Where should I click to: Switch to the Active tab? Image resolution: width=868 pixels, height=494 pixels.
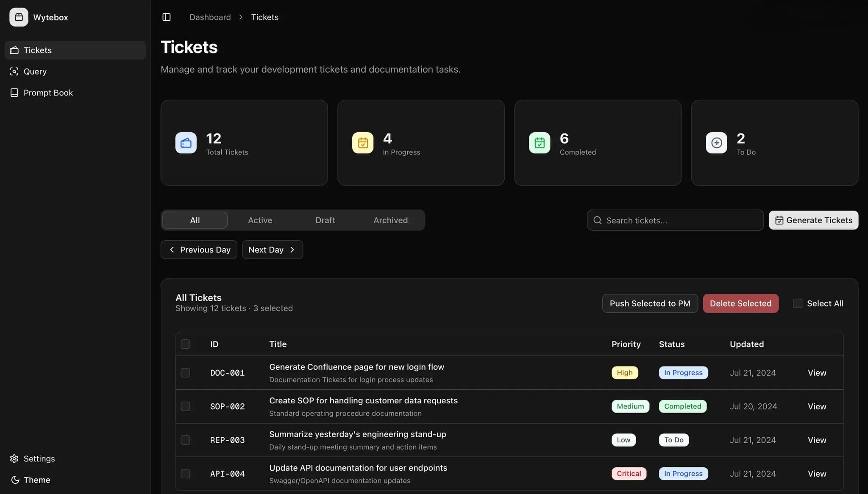point(260,220)
